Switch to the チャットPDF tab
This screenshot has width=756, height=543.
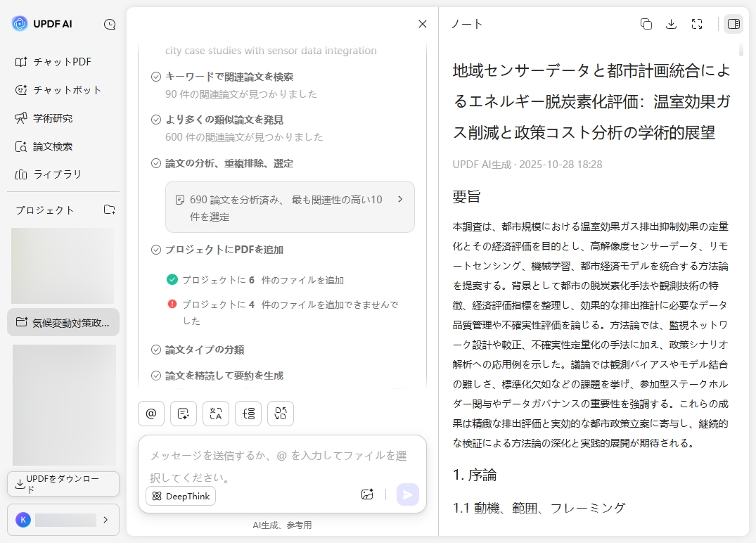click(x=56, y=62)
